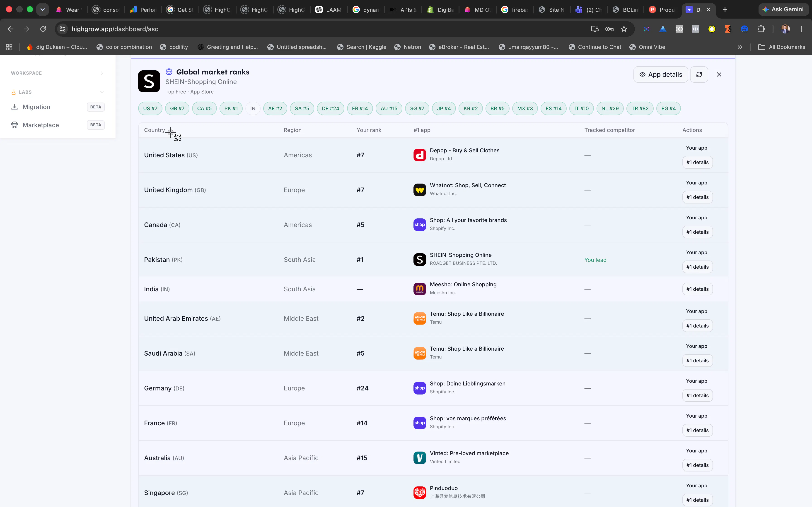
Task: Click the Meesho app icon
Action: tap(419, 289)
